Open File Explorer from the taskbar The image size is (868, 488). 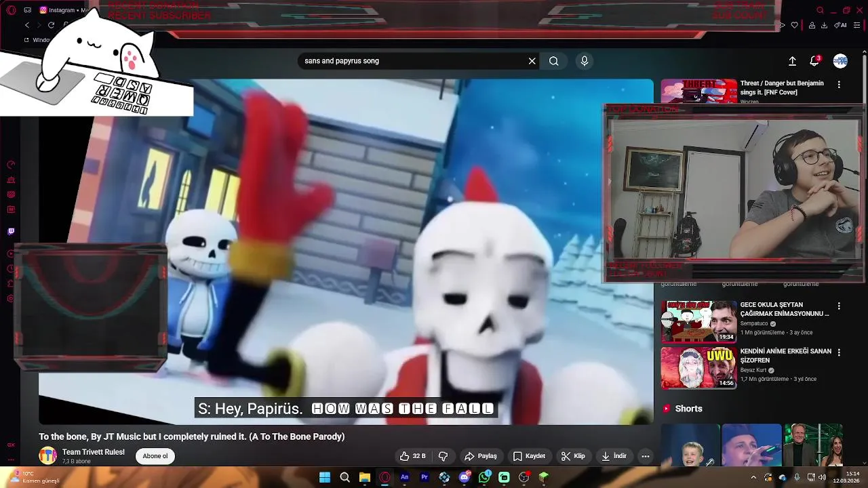point(365,477)
